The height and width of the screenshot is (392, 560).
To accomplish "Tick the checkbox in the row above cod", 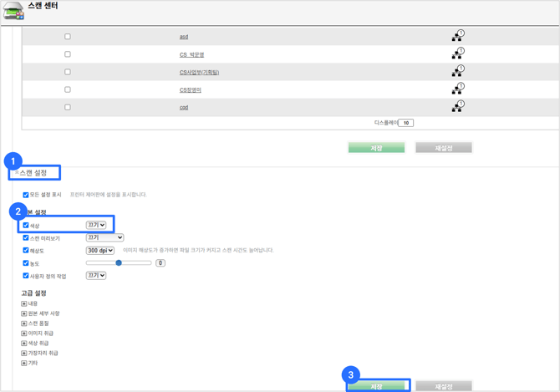I will [x=68, y=89].
